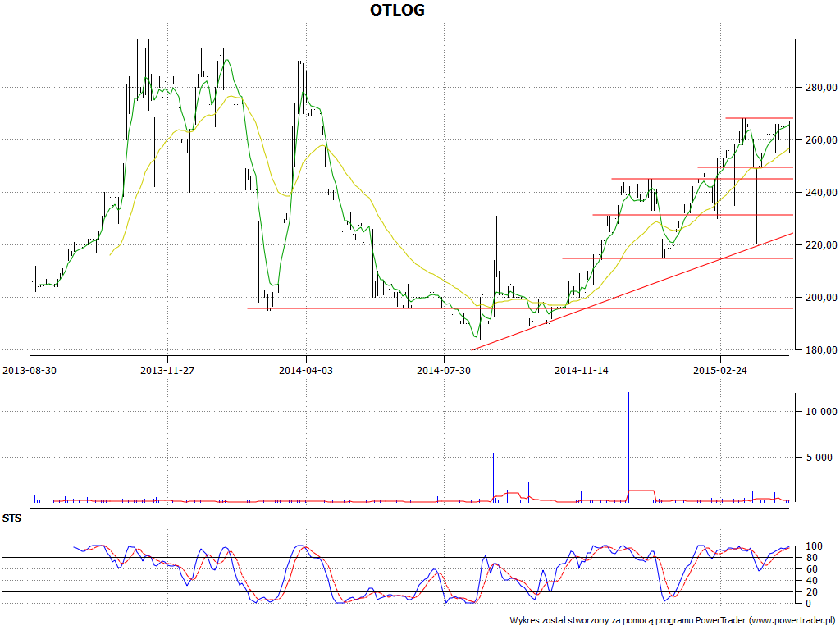Click the 10 000 volume axis label
Screen dimensions: 840x630
click(x=820, y=412)
